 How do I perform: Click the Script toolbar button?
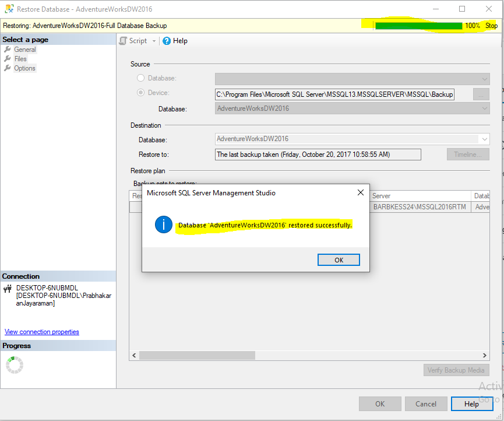[x=133, y=41]
